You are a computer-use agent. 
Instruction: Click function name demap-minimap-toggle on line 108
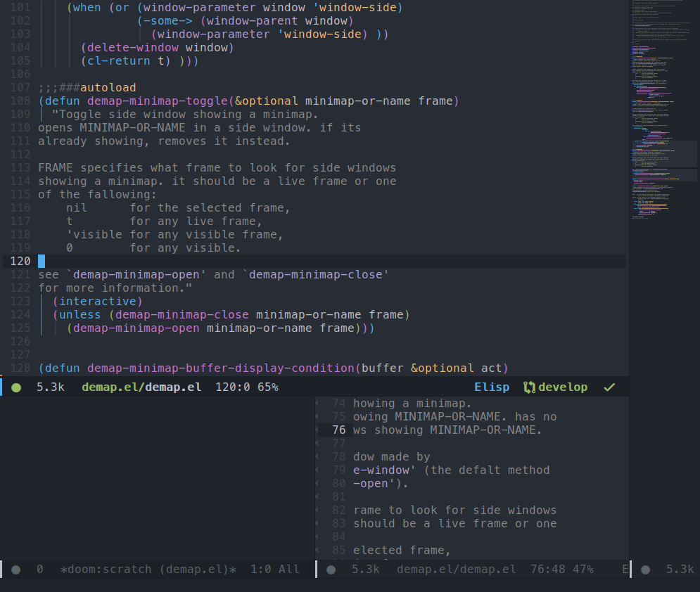point(158,101)
